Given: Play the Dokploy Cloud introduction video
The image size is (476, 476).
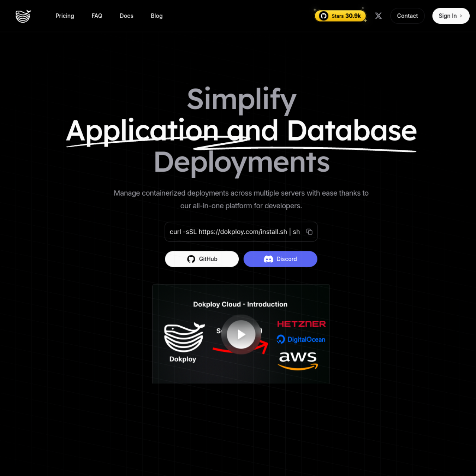Looking at the screenshot, I should (241, 334).
